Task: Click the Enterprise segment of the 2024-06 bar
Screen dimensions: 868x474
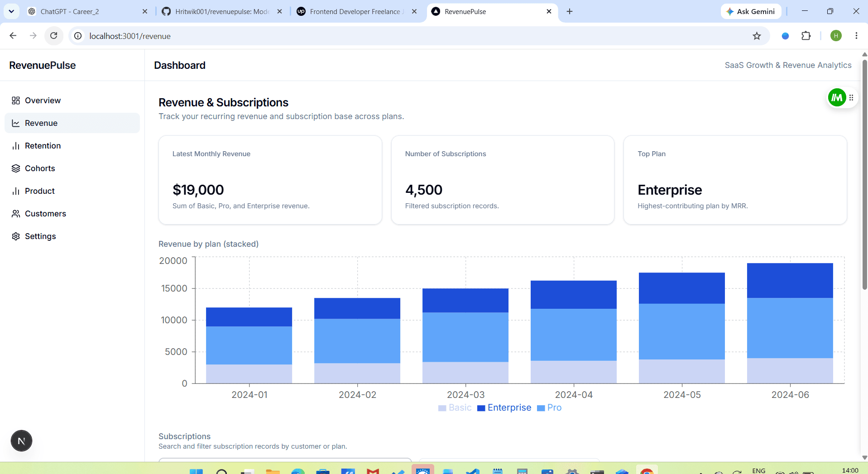Action: pyautogui.click(x=790, y=280)
